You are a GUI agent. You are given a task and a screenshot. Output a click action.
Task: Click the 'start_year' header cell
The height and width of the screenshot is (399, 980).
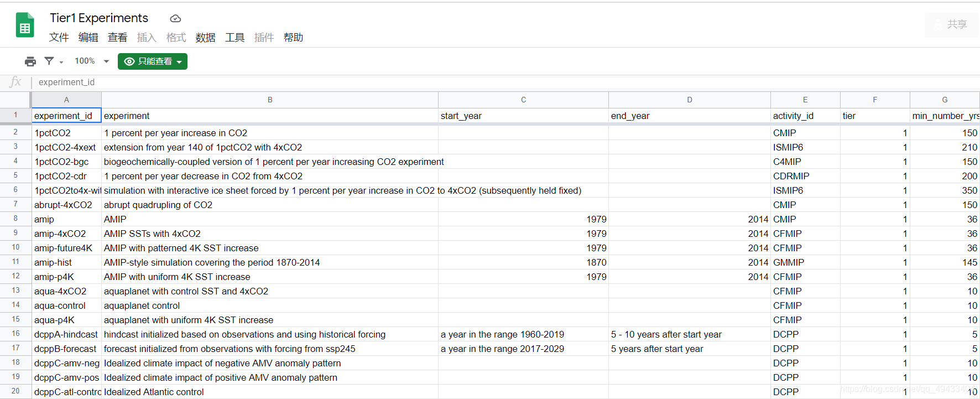coord(523,115)
